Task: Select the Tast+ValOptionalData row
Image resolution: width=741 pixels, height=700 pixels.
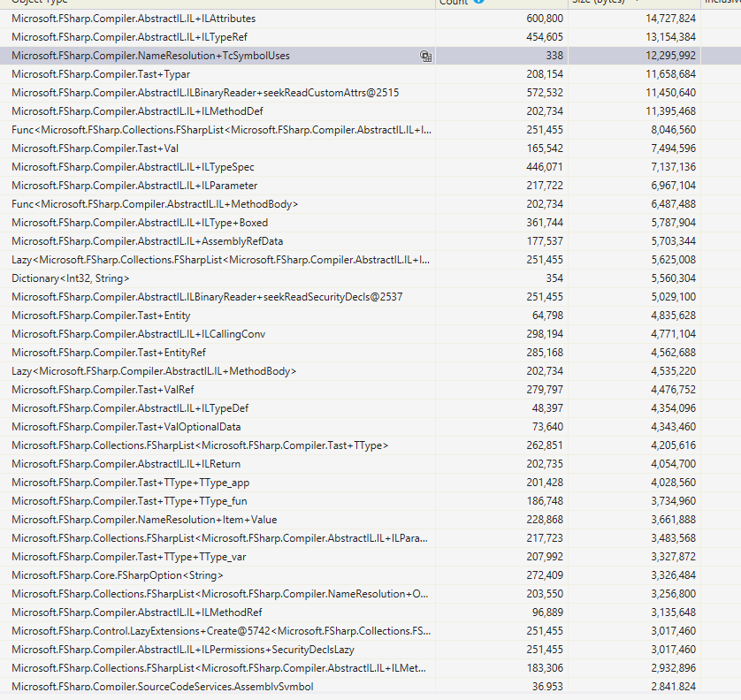Action: (370, 427)
